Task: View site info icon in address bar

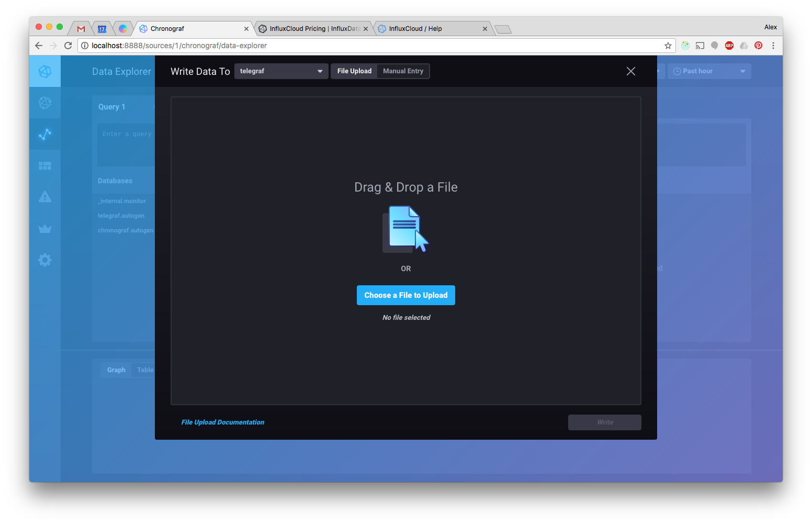Action: [85, 46]
